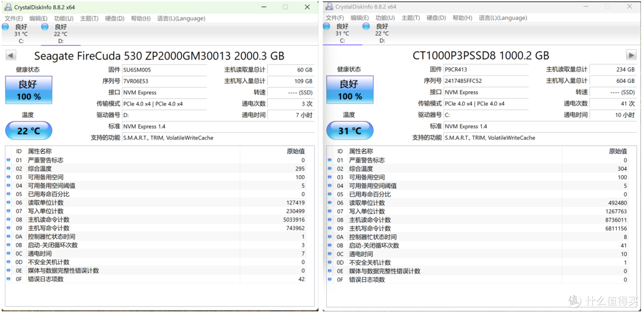Select row 06 读取单位计数 with value 492480

[478, 203]
